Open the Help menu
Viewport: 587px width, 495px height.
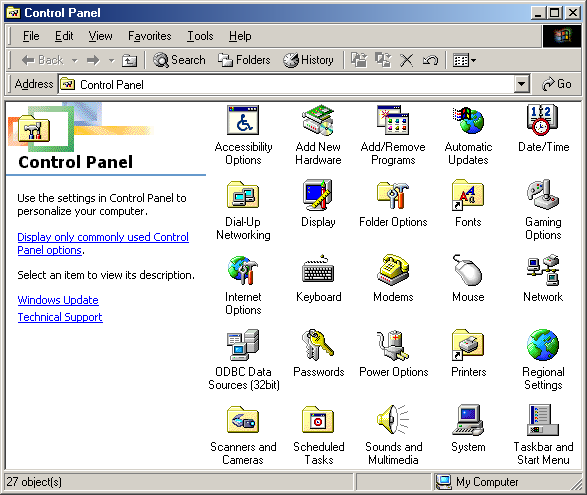pos(240,36)
